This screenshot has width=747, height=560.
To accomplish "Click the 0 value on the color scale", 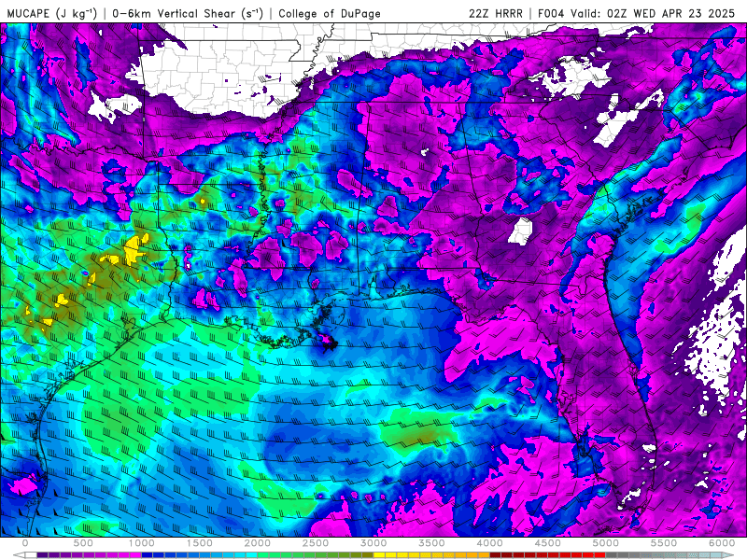I will click(25, 543).
